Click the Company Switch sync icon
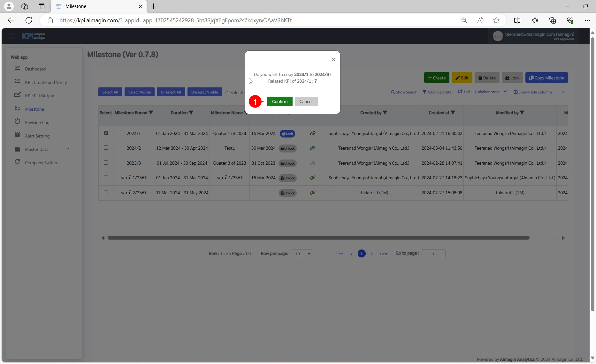Viewport: 596px width, 364px height. [x=18, y=162]
